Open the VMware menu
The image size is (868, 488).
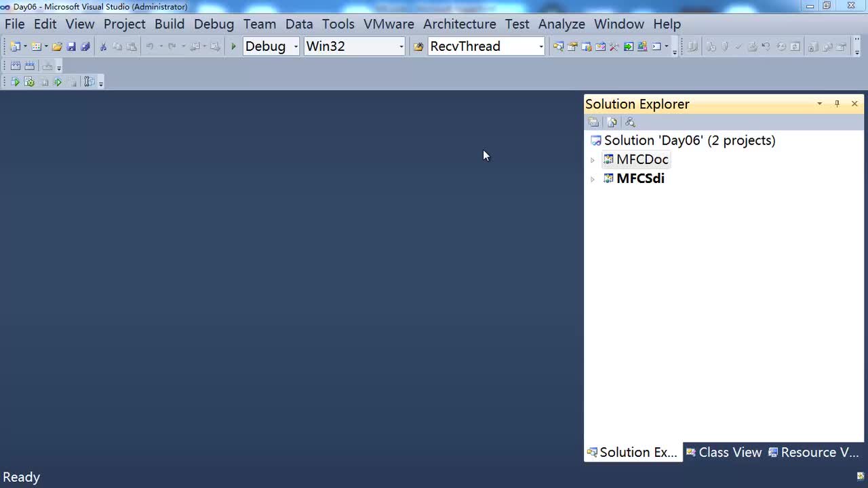point(389,24)
